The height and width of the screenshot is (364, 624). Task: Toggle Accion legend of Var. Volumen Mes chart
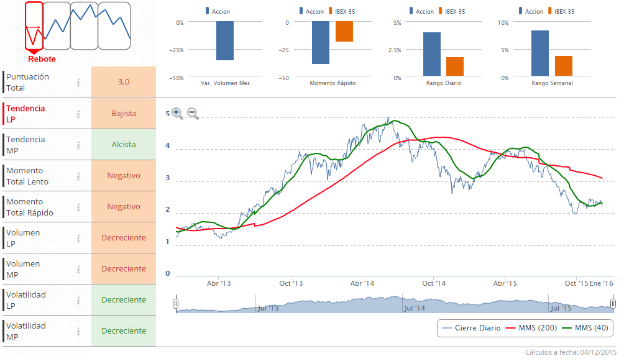click(217, 11)
